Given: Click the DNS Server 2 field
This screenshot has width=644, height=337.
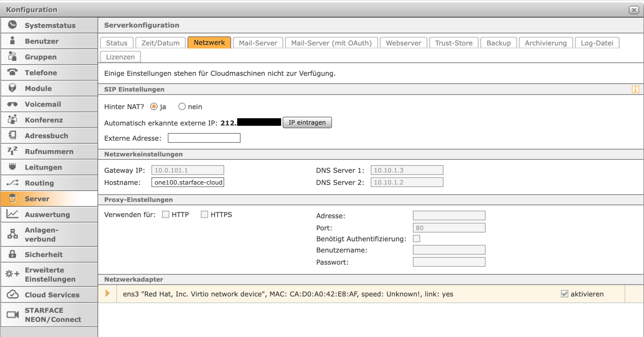Looking at the screenshot, I should point(407,182).
